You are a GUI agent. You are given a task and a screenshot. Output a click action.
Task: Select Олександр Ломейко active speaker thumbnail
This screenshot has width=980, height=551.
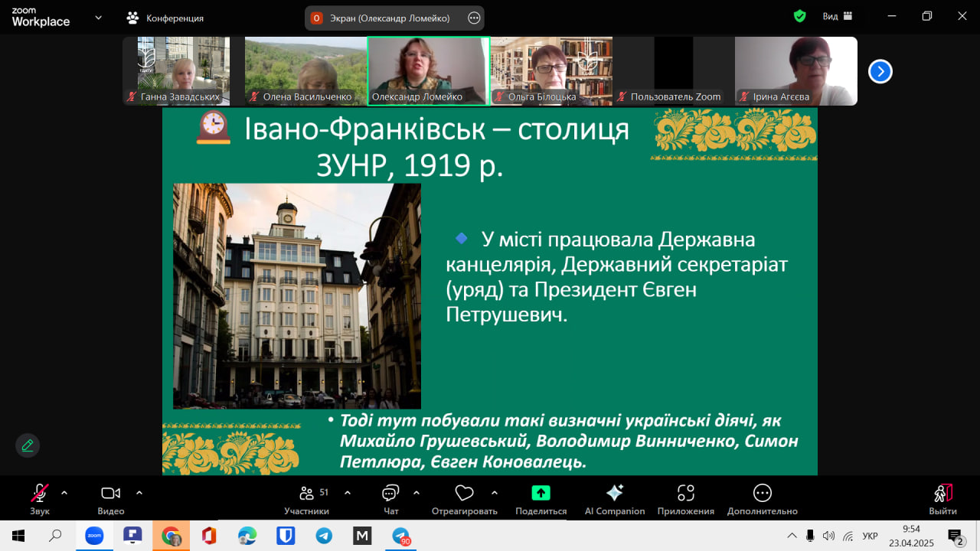point(429,71)
